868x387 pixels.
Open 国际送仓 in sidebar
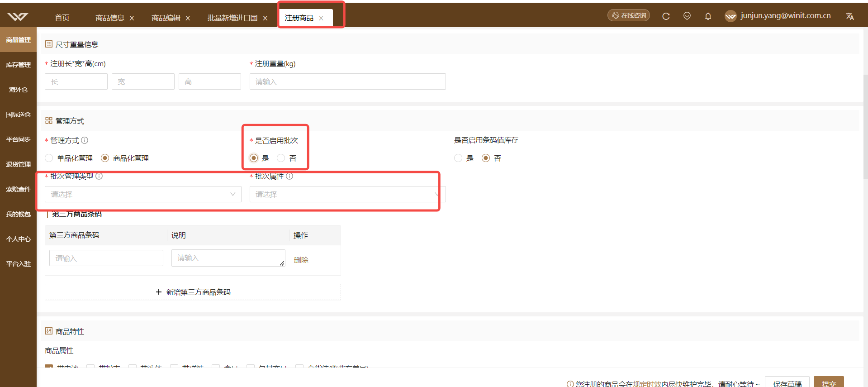(18, 115)
